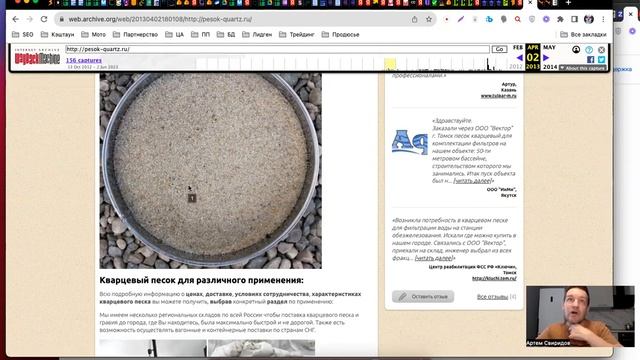The image size is (640, 360).
Task: Open the Каштаун bookmarks folder
Action: (x=58, y=35)
